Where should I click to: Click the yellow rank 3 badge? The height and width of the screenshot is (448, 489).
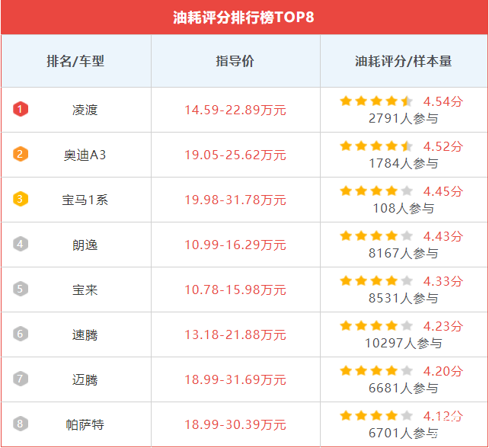click(21, 200)
